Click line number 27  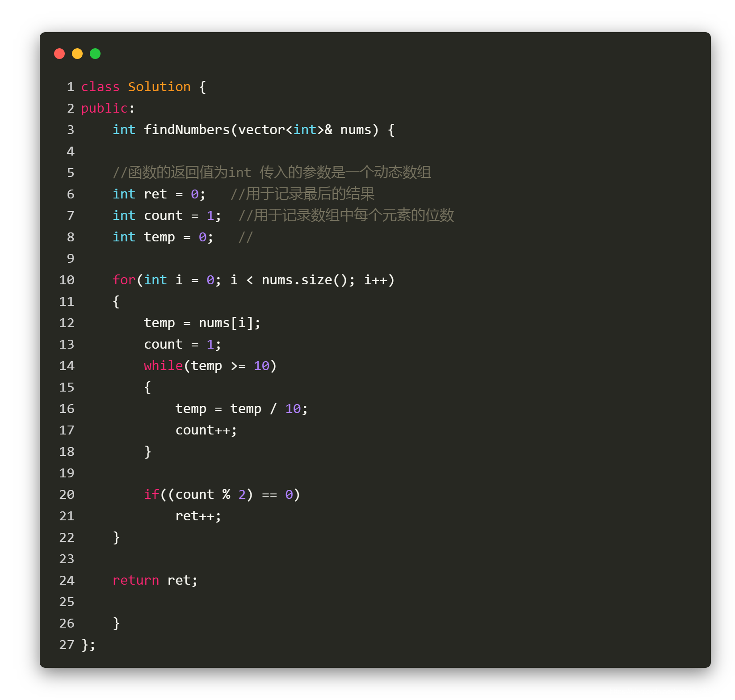click(67, 645)
